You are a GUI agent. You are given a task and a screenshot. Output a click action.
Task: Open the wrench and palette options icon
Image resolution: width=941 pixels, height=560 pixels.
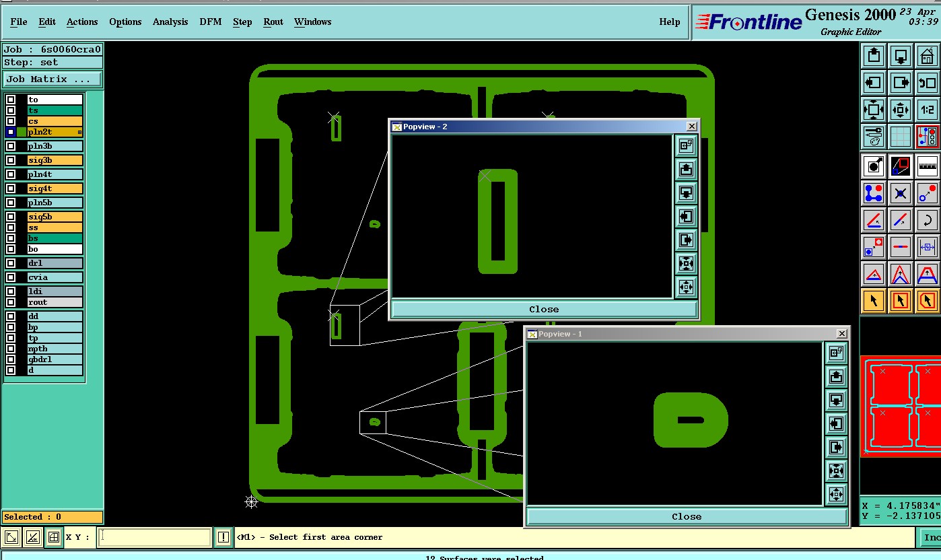[874, 137]
